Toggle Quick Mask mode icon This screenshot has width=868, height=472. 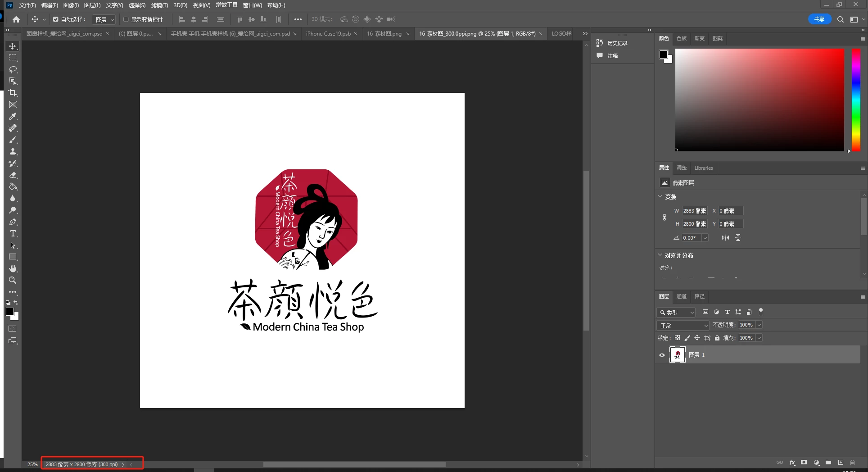(x=13, y=329)
